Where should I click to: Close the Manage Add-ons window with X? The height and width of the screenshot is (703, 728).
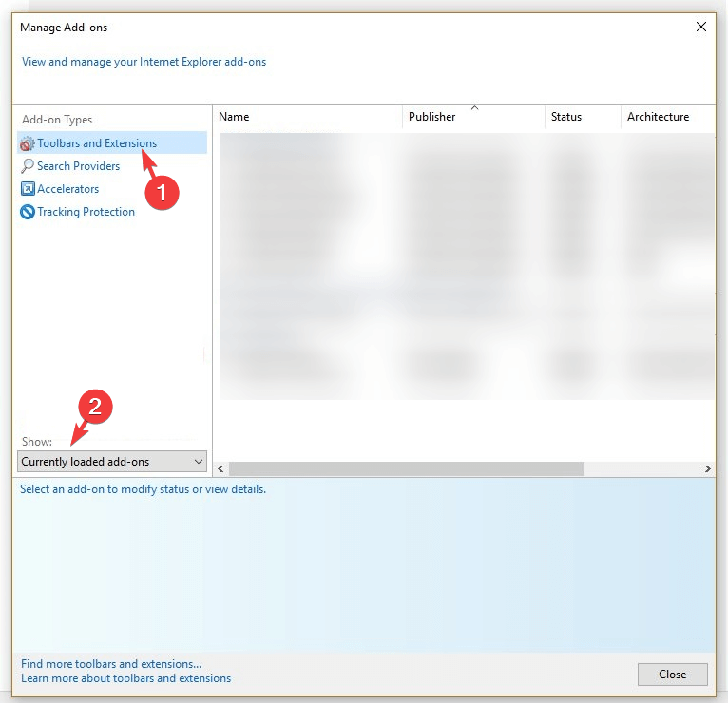pos(701,28)
